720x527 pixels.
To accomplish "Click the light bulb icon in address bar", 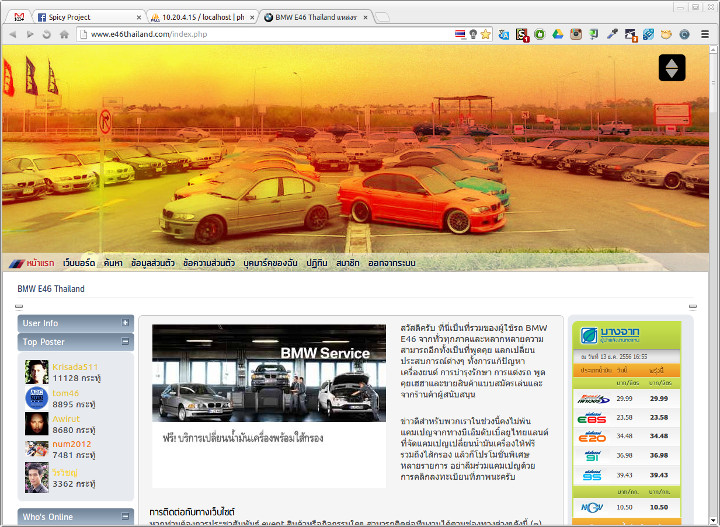I will (x=472, y=34).
